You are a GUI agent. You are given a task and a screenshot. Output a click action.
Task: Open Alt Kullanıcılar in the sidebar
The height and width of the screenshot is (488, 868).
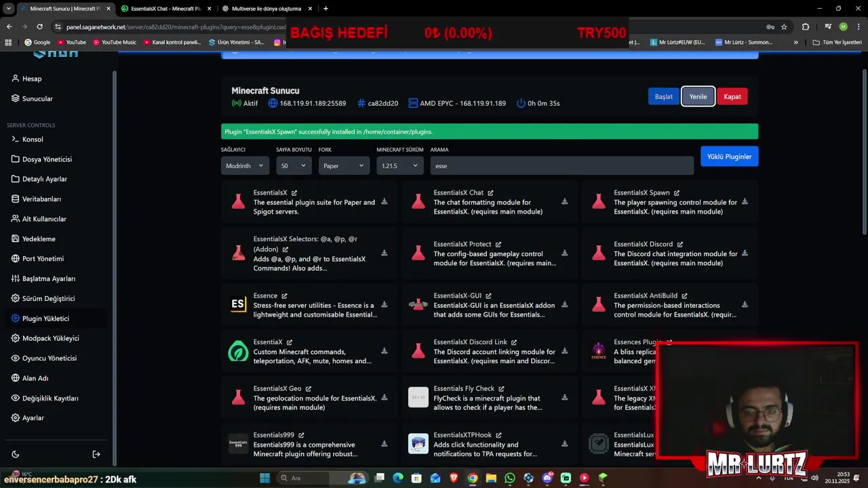44,219
